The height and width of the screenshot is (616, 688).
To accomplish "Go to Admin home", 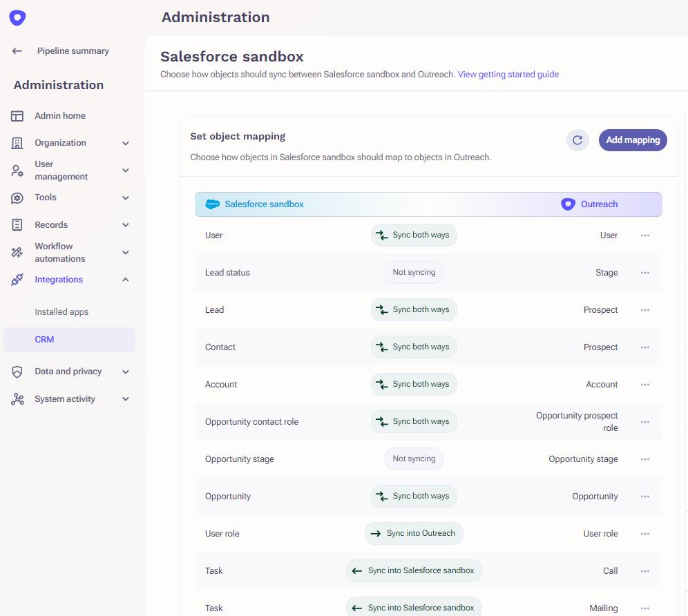I will [60, 116].
